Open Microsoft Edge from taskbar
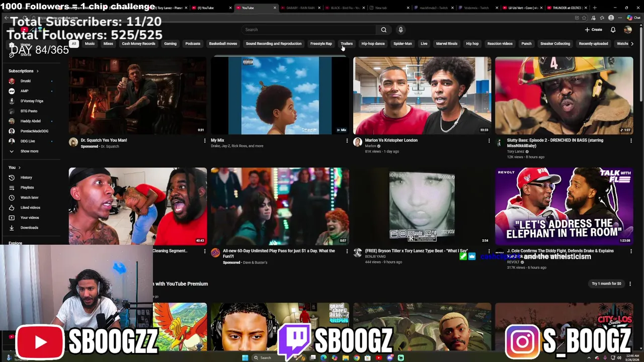Viewport: 644px width, 362px height. point(324,357)
